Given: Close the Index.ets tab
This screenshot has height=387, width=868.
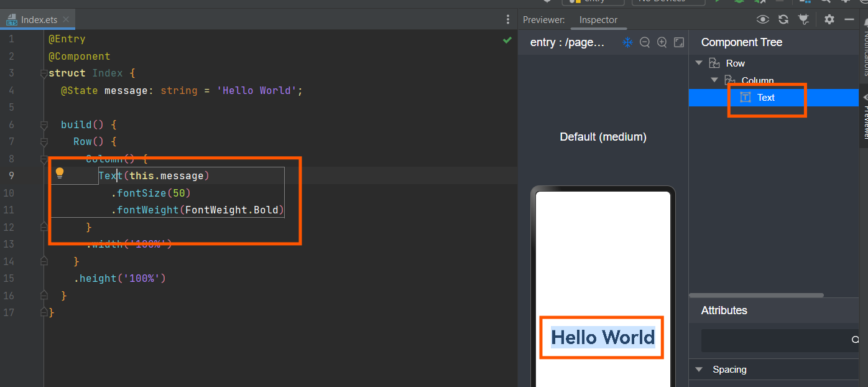Looking at the screenshot, I should 66,20.
